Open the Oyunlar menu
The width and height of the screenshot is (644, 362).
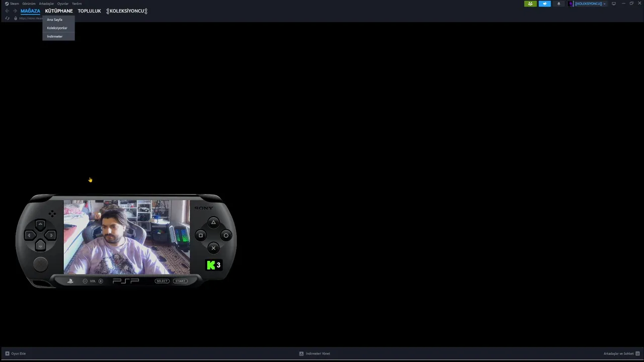pos(63,4)
